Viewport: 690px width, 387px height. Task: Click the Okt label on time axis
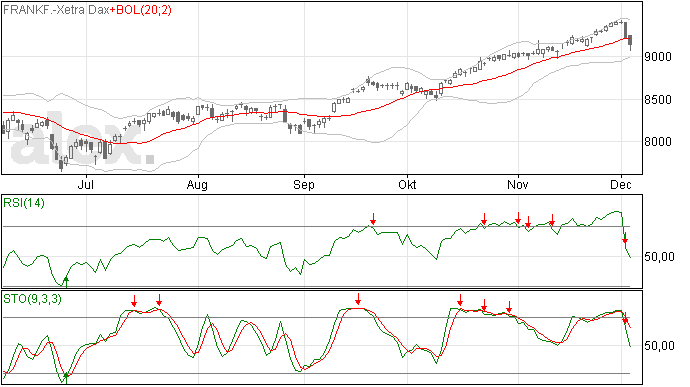pos(407,184)
